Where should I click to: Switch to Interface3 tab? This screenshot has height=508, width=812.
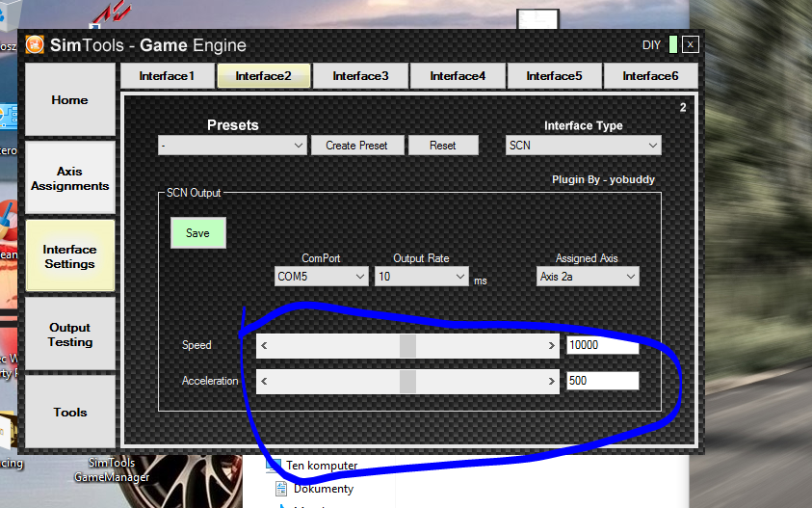pyautogui.click(x=360, y=76)
